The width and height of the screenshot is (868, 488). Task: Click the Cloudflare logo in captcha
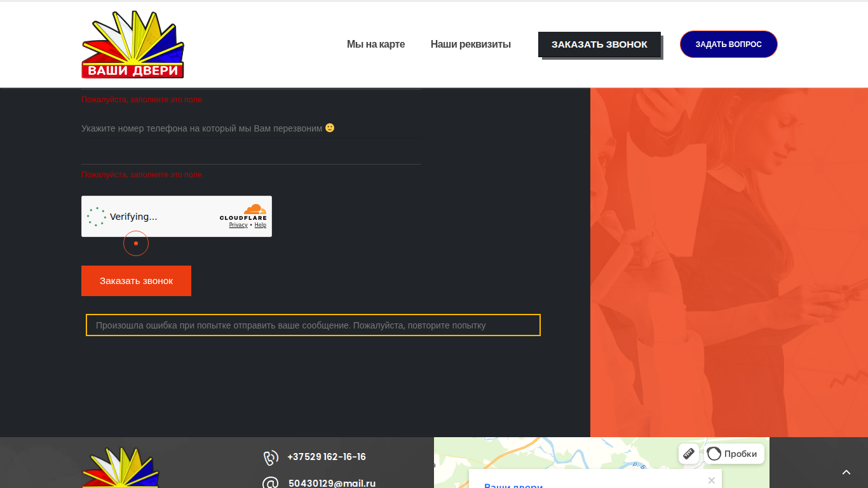[243, 212]
